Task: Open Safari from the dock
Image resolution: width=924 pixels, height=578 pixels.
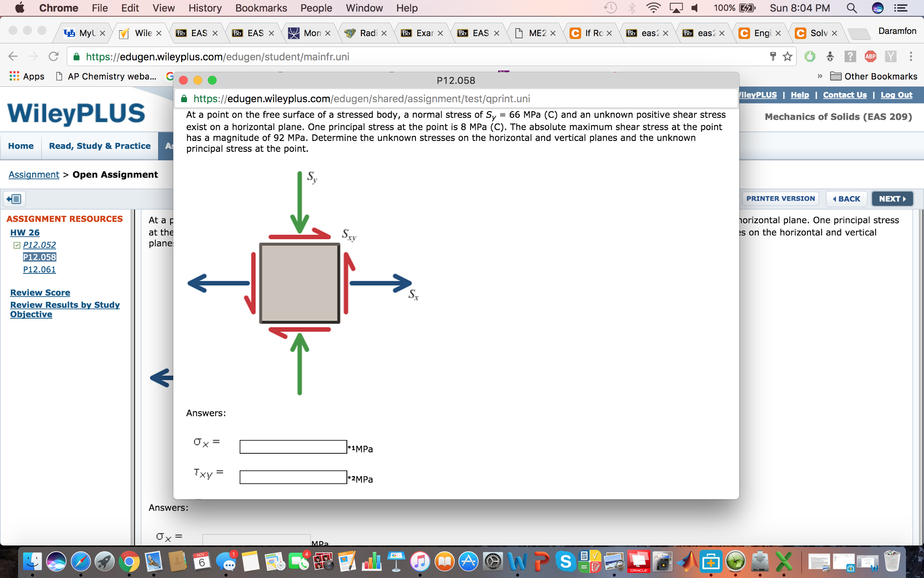Action: point(80,562)
